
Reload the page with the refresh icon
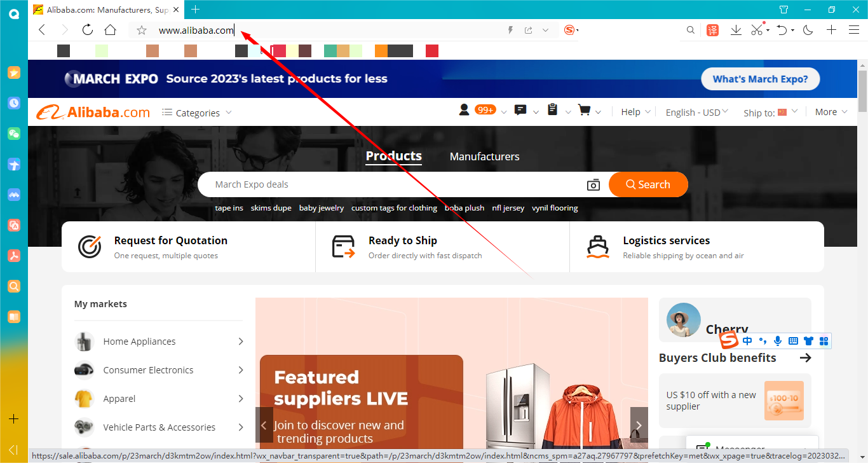click(x=88, y=30)
